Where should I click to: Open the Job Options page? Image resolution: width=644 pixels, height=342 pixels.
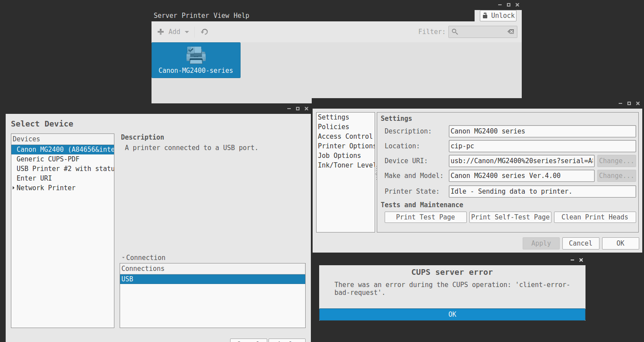(345, 155)
